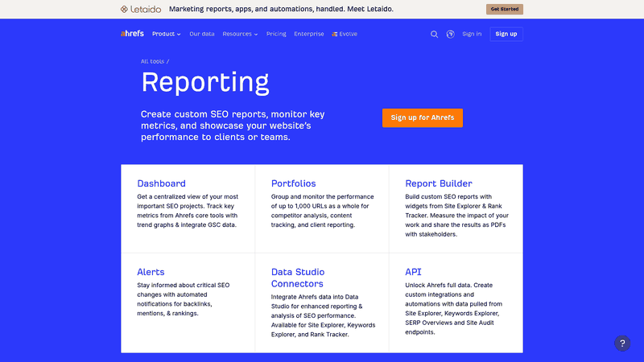The image size is (644, 362).
Task: Click the Portfolios card description text
Action: click(x=323, y=211)
